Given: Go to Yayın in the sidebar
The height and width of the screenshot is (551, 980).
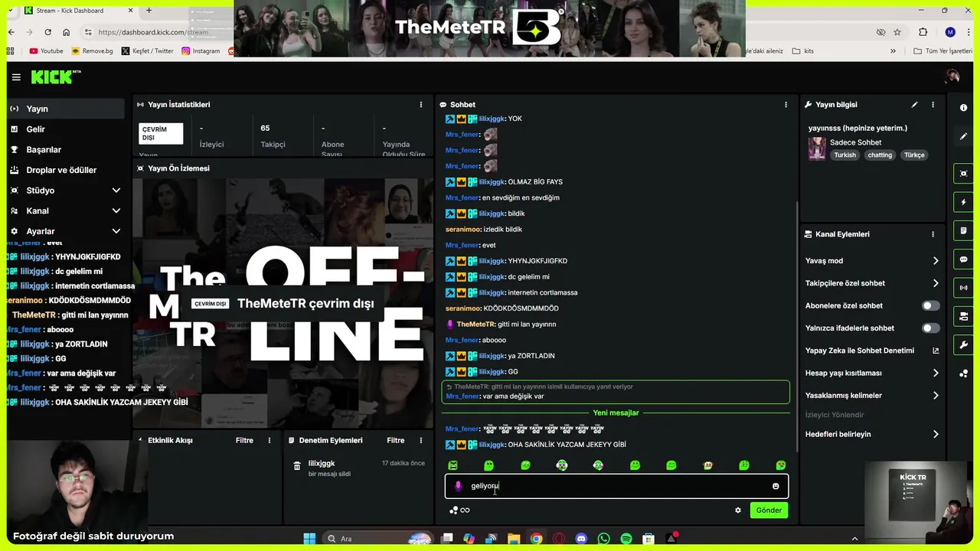Looking at the screenshot, I should [64, 109].
